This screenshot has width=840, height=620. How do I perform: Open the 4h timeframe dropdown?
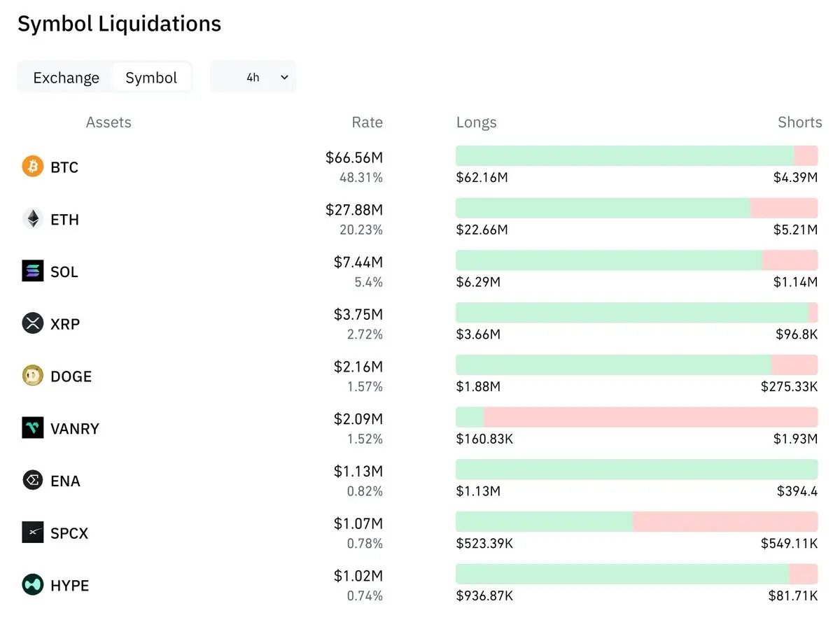[253, 77]
